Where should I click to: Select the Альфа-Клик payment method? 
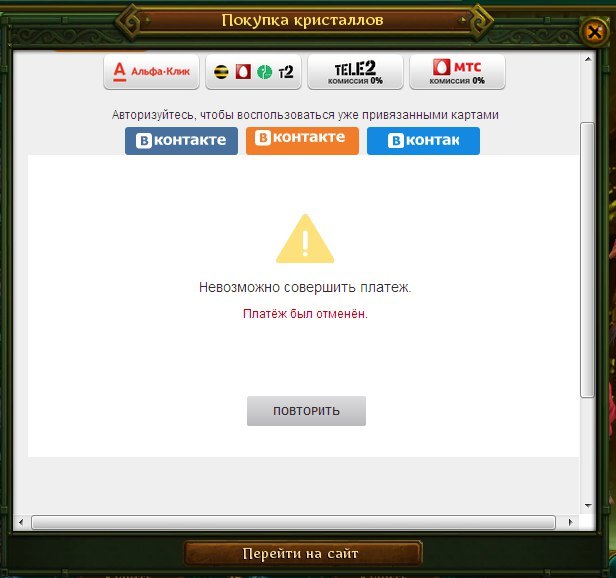tap(151, 71)
